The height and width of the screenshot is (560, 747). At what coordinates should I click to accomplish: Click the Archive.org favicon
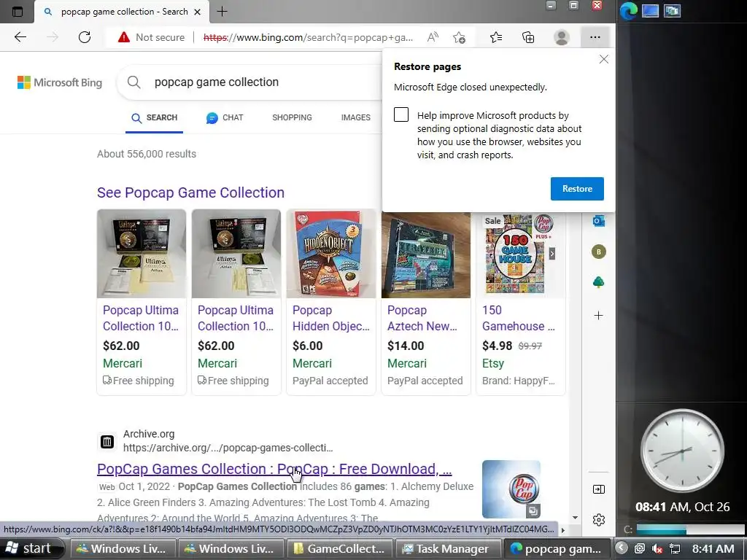tap(107, 442)
